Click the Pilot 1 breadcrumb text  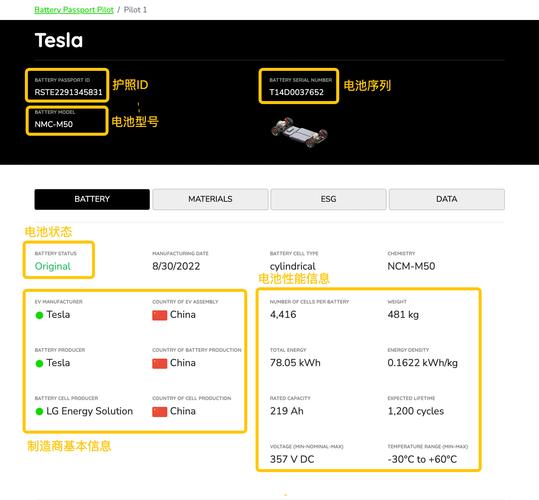tap(135, 10)
